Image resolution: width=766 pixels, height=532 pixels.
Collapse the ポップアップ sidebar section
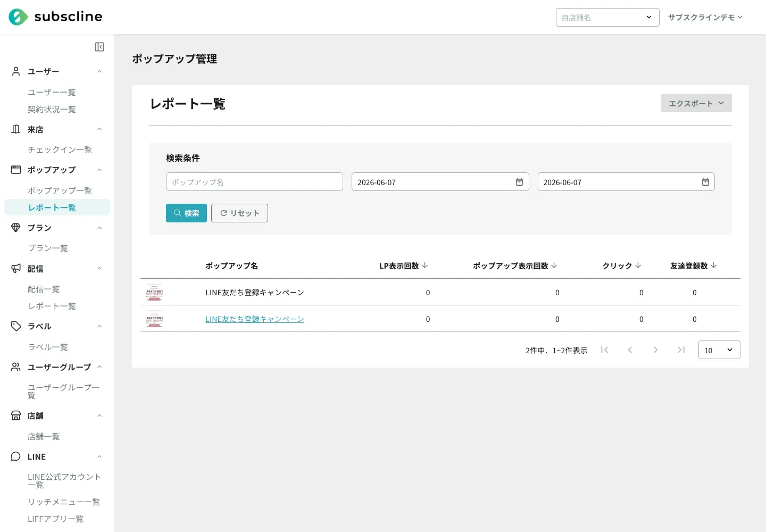[x=99, y=170]
